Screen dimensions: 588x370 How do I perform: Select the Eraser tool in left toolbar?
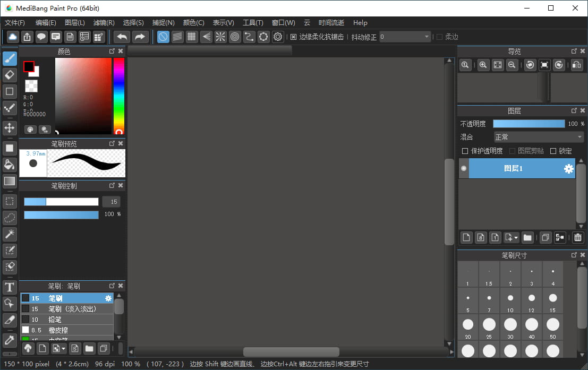(10, 75)
